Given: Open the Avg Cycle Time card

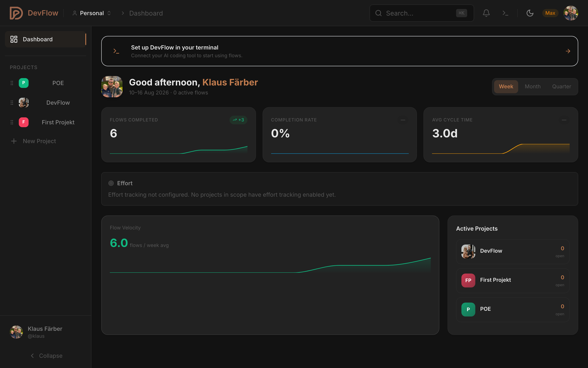Looking at the screenshot, I should pos(501,135).
